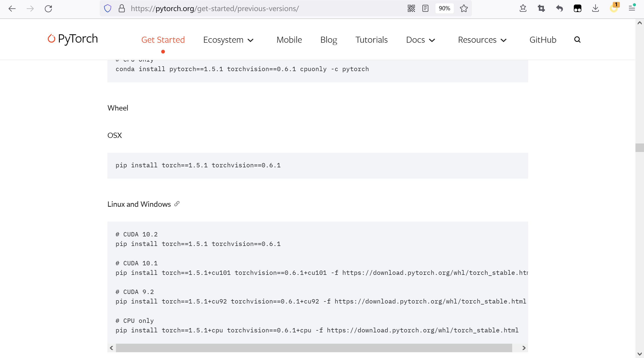Image resolution: width=644 pixels, height=358 pixels.
Task: Click the 90% zoom level indicator
Action: pyautogui.click(x=444, y=9)
